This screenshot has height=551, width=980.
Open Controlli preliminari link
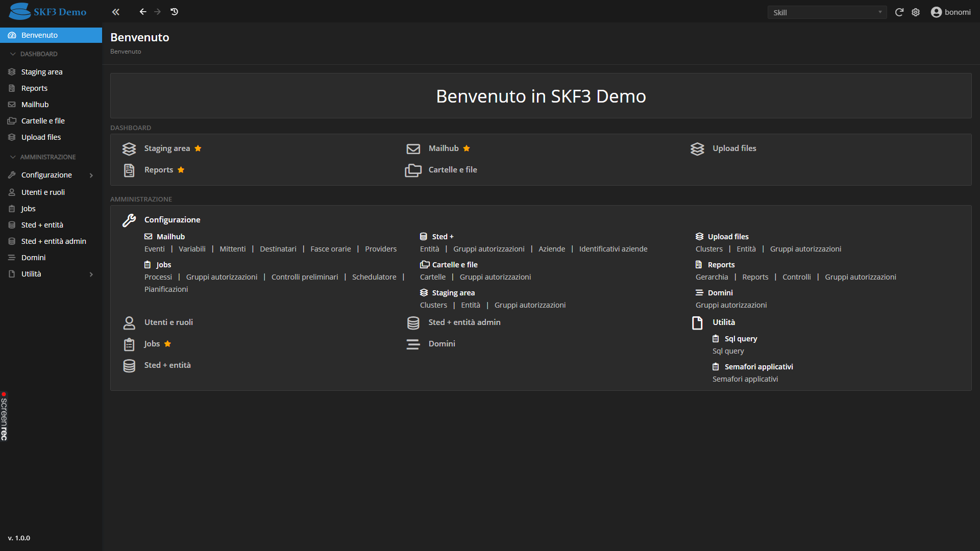(x=305, y=277)
